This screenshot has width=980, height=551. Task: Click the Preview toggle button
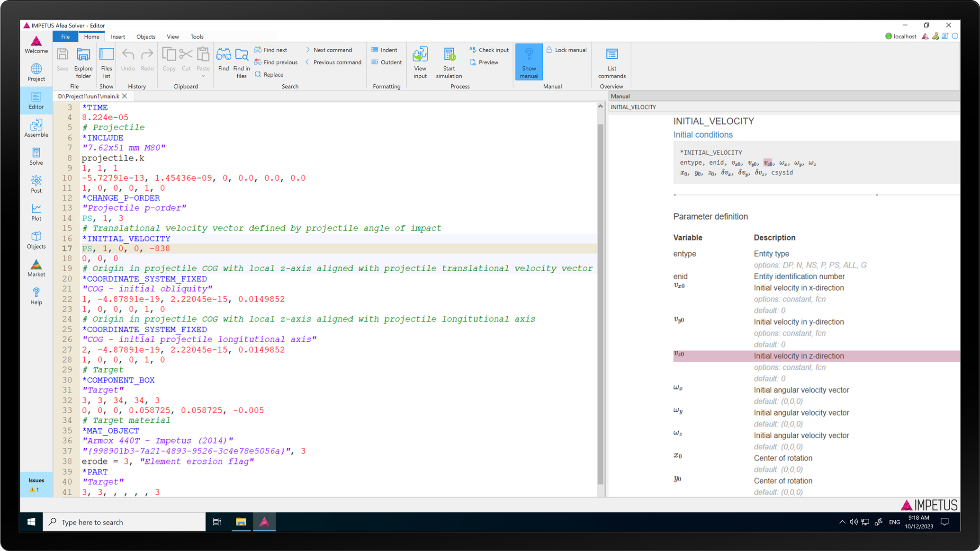(484, 62)
